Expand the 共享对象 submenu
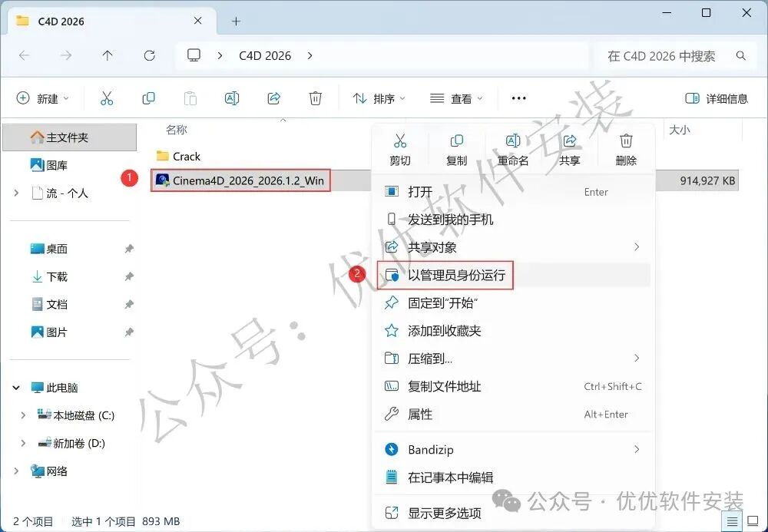Screen dimensions: 768x532 coord(637,247)
